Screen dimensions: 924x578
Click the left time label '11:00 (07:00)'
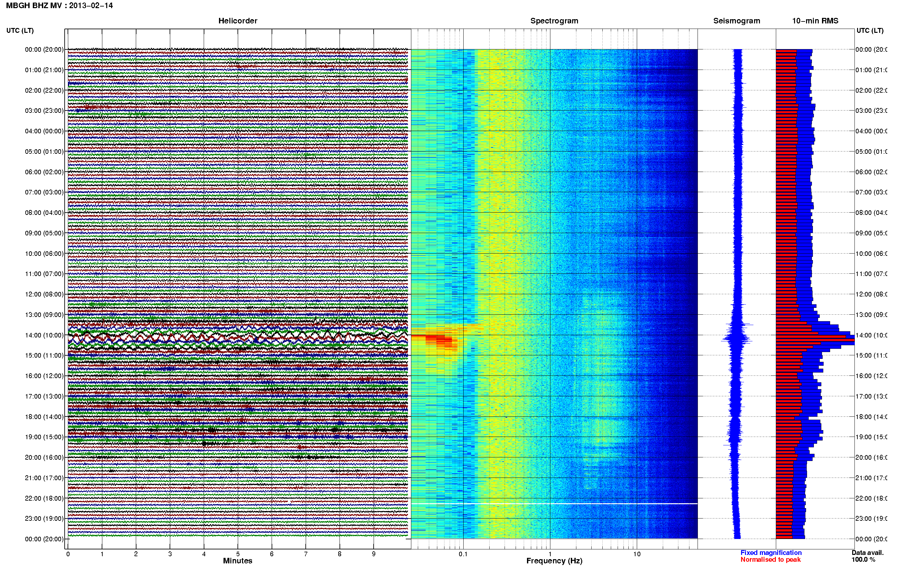pyautogui.click(x=44, y=274)
